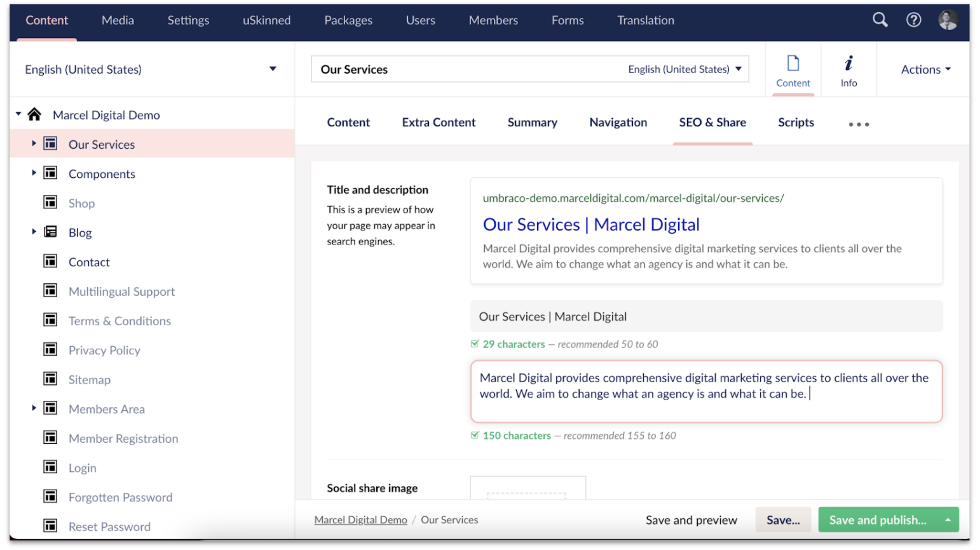Image resolution: width=980 pixels, height=550 pixels.
Task: Click the Our Services | Marcel Digital preview title
Action: (x=591, y=225)
